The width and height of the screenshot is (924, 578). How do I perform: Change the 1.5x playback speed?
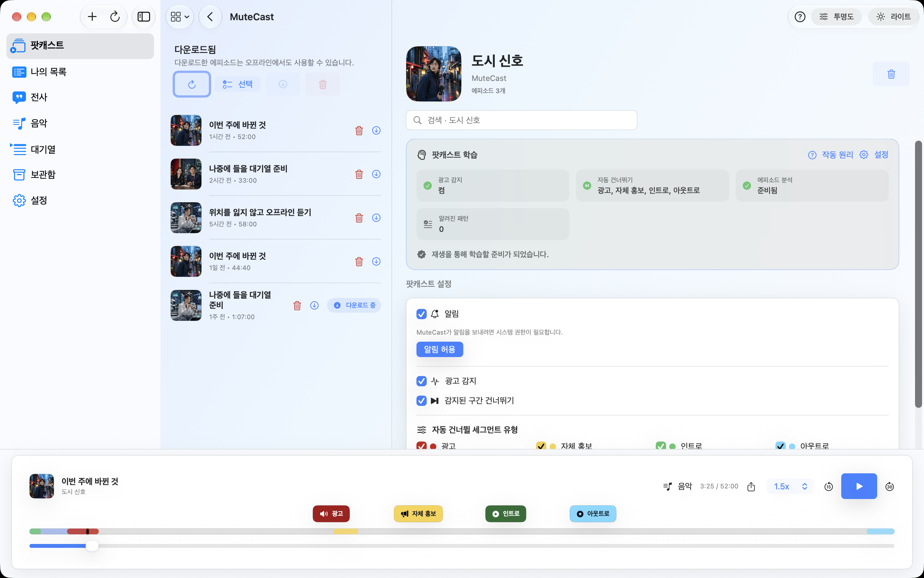pos(790,486)
